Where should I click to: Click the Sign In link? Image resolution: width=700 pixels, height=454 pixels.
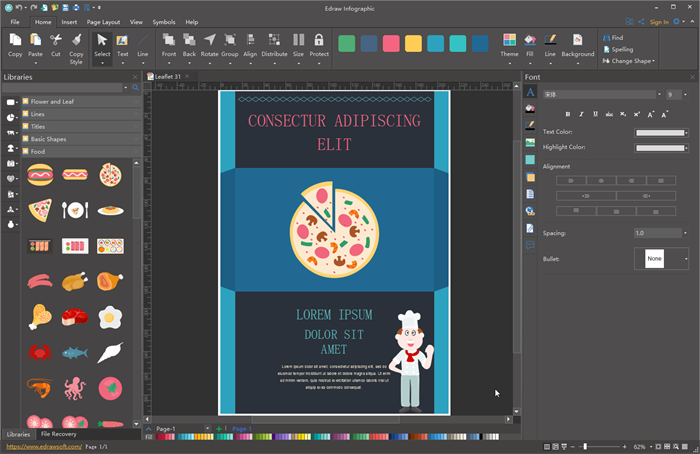click(659, 21)
